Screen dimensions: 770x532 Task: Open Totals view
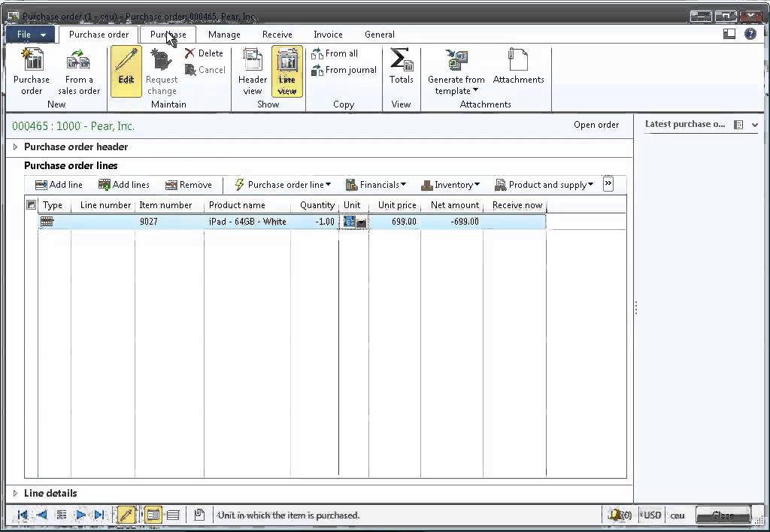(402, 66)
